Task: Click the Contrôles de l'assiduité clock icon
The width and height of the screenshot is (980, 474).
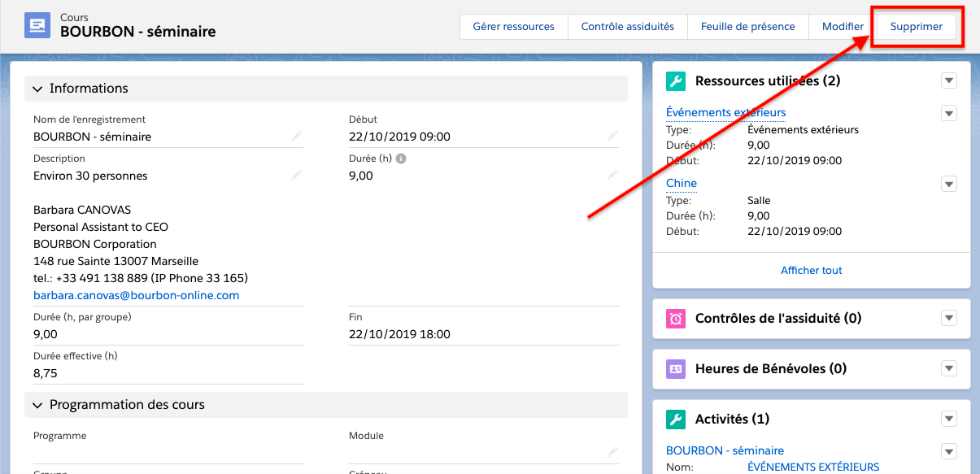Action: click(x=676, y=319)
